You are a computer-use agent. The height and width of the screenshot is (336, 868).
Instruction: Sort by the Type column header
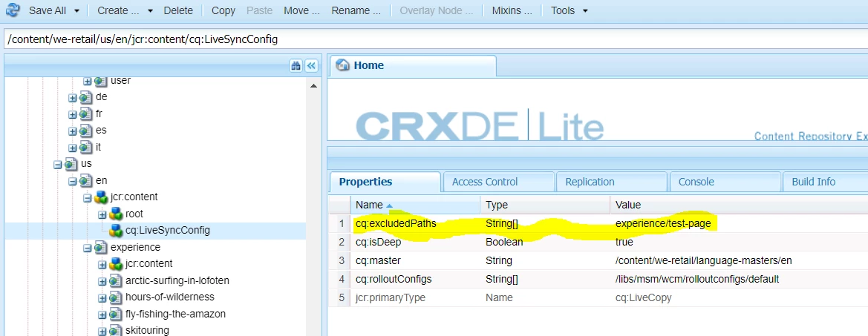pyautogui.click(x=545, y=205)
